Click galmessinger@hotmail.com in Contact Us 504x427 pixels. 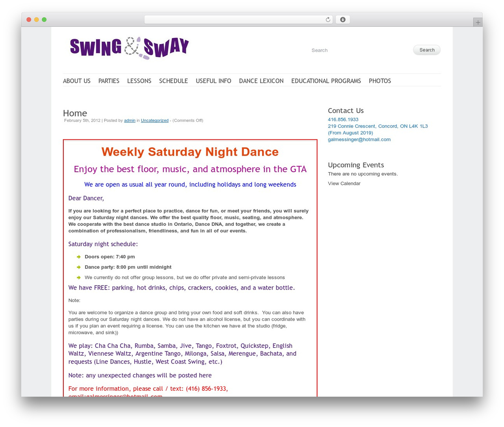(x=359, y=139)
